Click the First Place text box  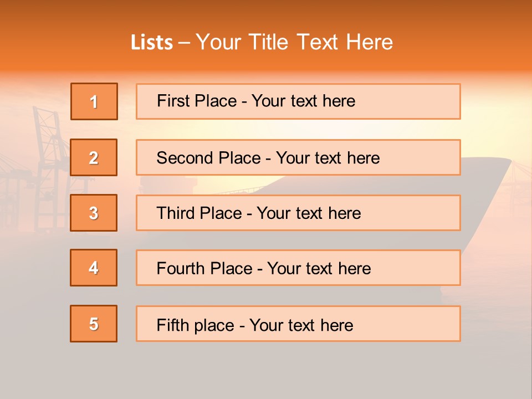coord(298,101)
